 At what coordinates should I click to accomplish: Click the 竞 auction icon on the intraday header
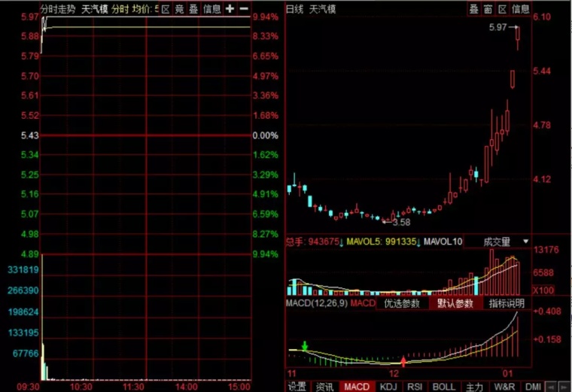[x=179, y=9]
